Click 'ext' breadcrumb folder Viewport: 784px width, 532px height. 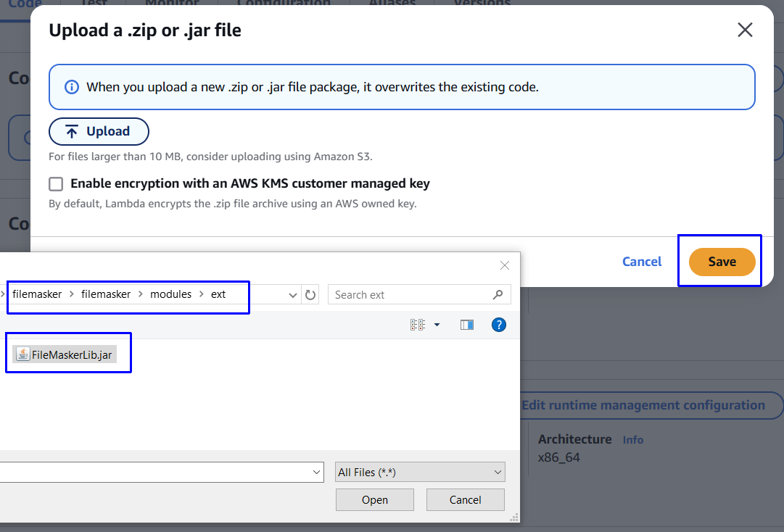[x=218, y=294]
